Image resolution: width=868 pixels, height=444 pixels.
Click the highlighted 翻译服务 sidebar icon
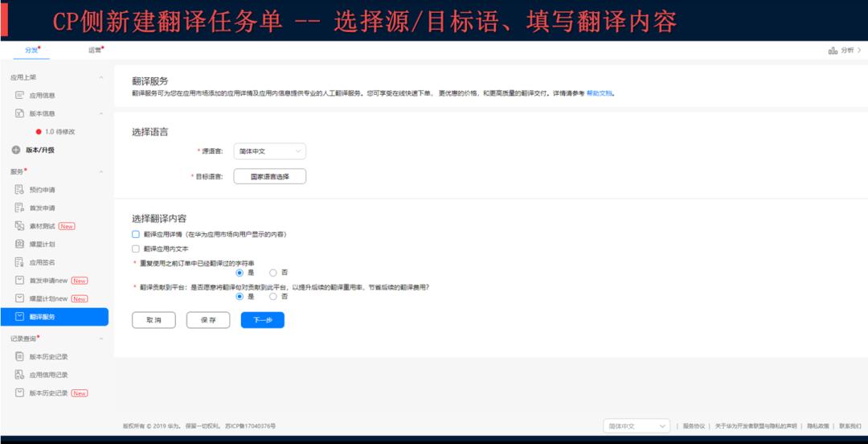coord(20,316)
